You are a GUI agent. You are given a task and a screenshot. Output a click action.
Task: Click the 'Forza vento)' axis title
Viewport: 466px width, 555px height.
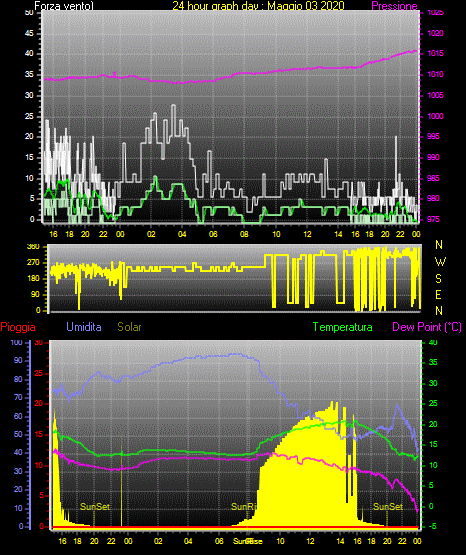(64, 6)
